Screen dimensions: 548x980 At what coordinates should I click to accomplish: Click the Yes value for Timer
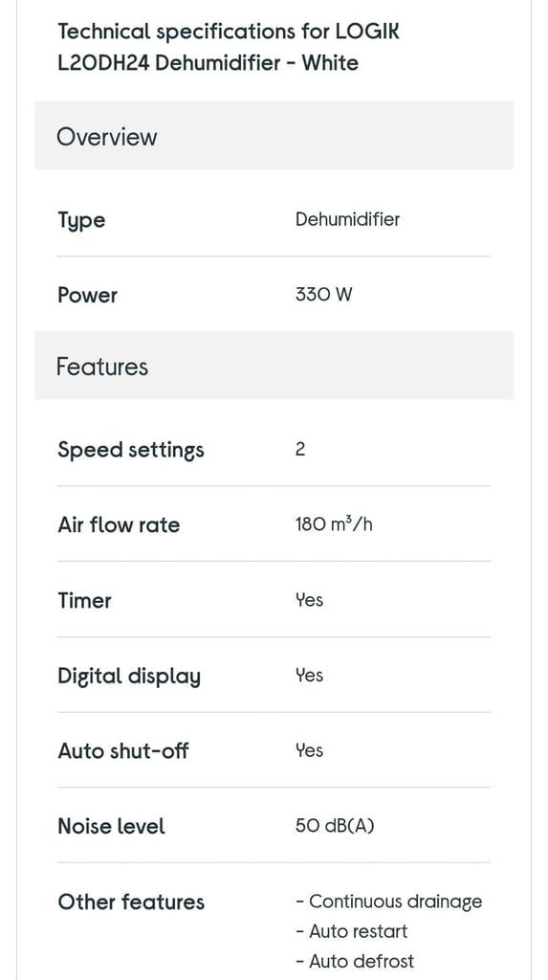(x=309, y=600)
